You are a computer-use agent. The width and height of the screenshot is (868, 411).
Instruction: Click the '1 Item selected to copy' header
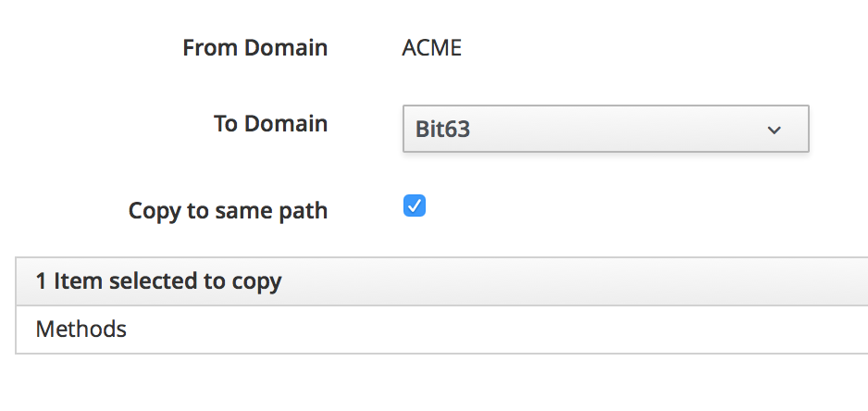coord(158,281)
